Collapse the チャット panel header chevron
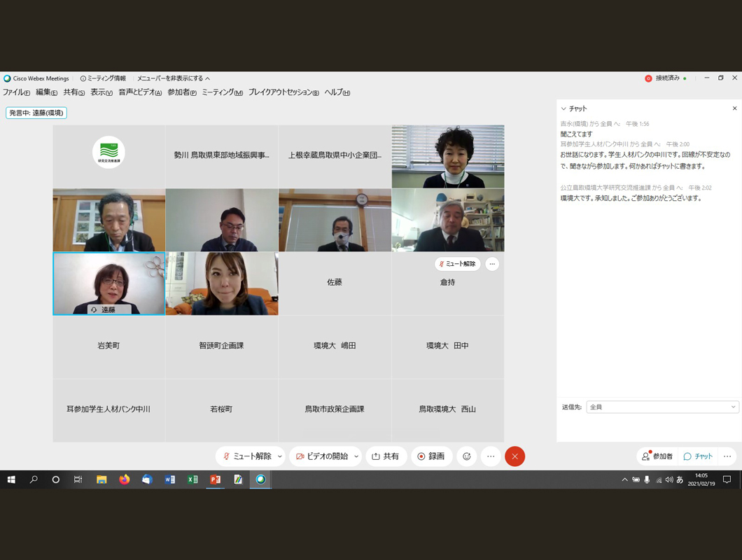742x560 pixels. pos(563,108)
